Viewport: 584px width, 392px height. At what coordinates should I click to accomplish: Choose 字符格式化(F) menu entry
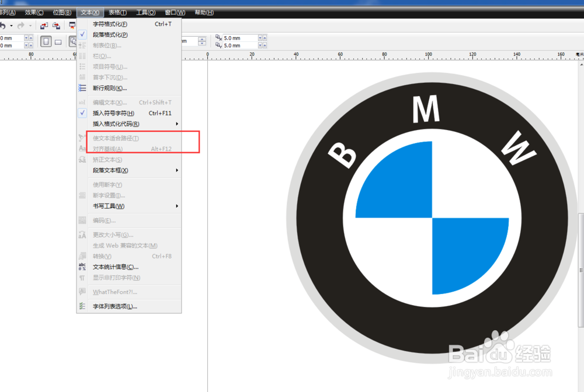(129, 24)
